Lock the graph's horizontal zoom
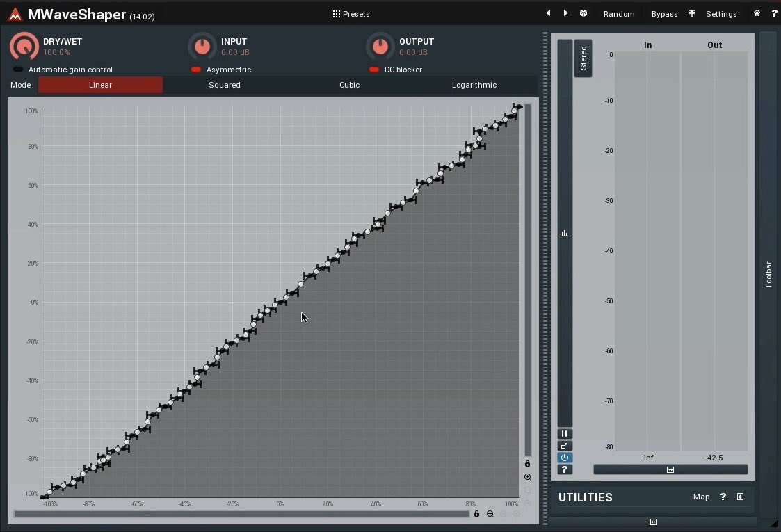This screenshot has height=532, width=781. (x=476, y=513)
